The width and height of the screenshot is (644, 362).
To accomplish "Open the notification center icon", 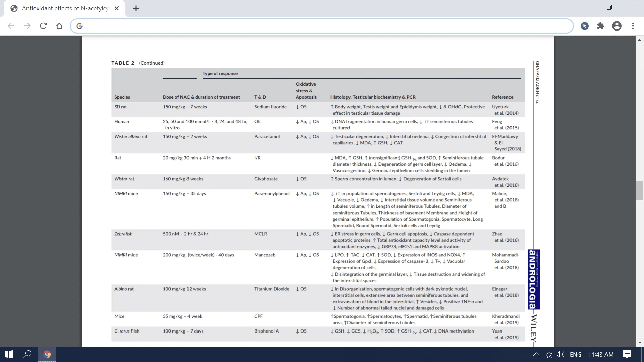I will coord(627,354).
